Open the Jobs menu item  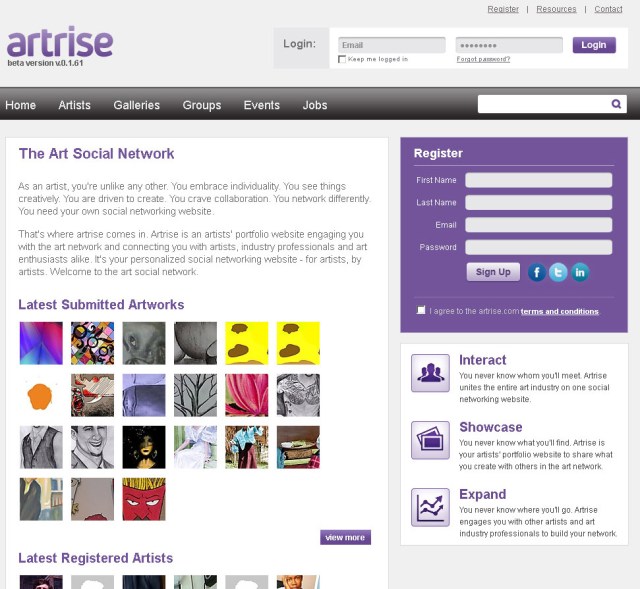pyautogui.click(x=315, y=105)
